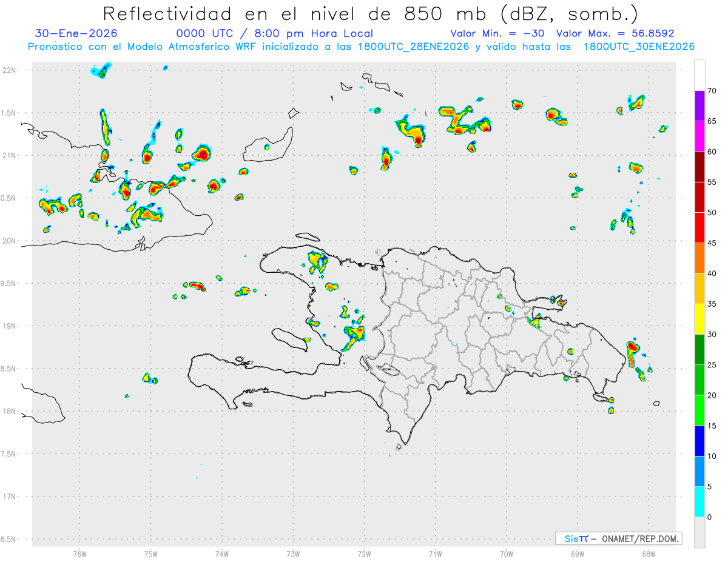Click the '70W' longitude label

click(507, 554)
